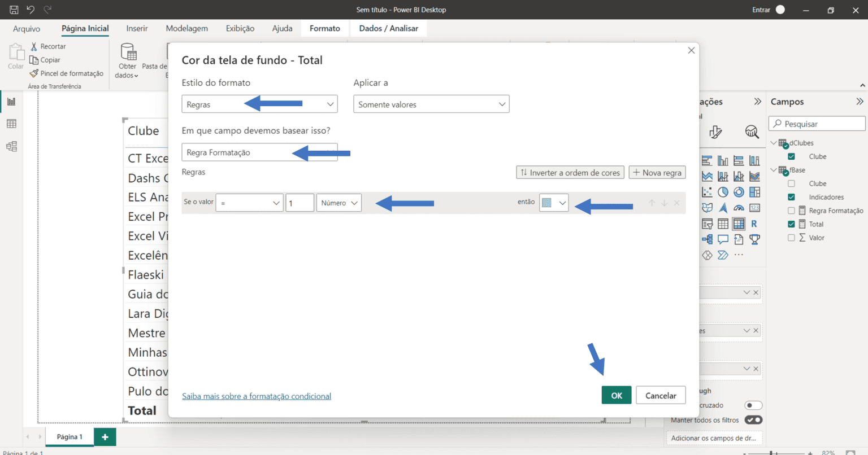Check the Valor field checkbox
Image resolution: width=868 pixels, height=455 pixels.
(793, 238)
